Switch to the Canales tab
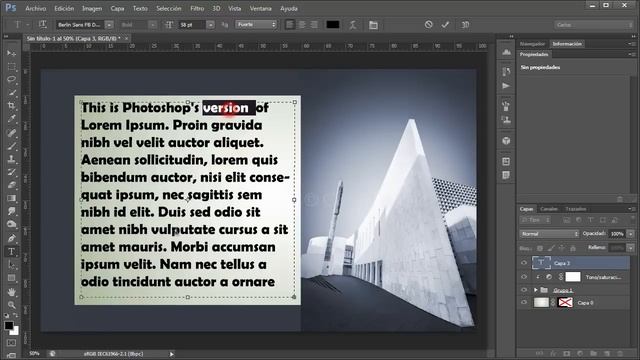 click(x=549, y=209)
